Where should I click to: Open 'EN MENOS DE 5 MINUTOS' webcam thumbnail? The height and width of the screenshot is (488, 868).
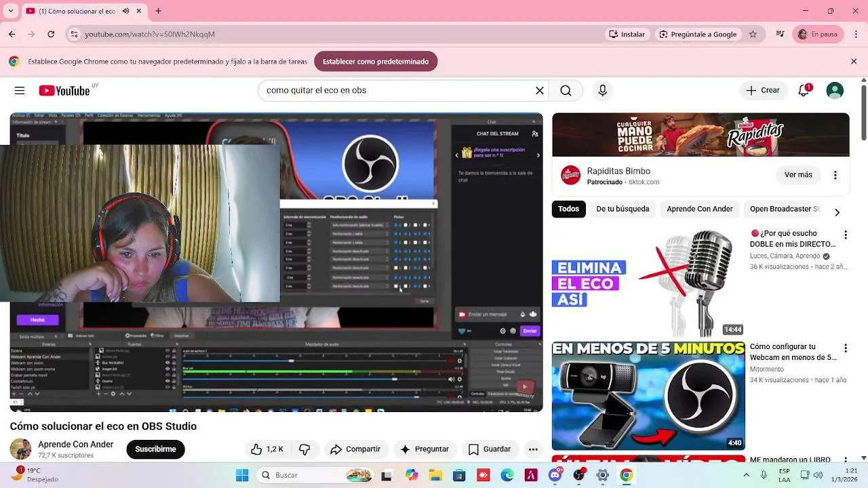point(648,395)
